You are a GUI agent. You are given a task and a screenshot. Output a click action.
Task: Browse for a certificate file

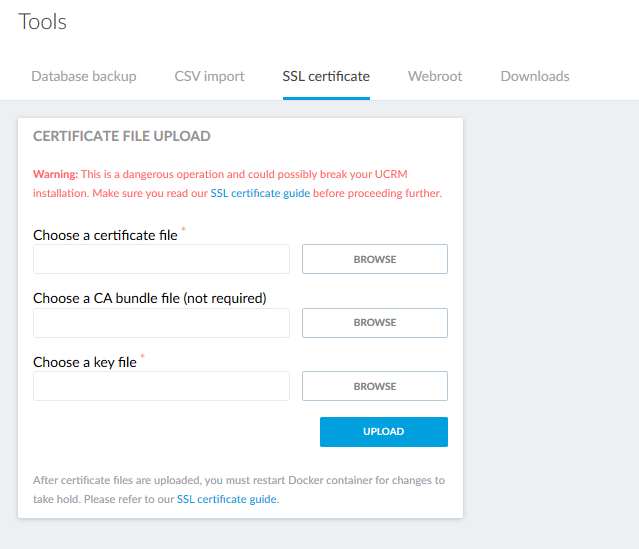tap(375, 259)
